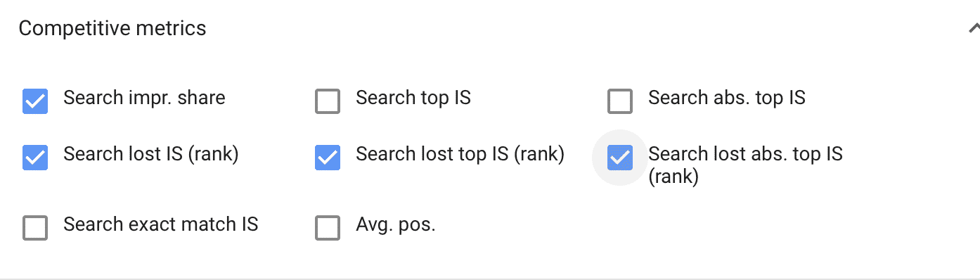Click the Search abs. top IS label
Image resolution: width=980 pixels, height=280 pixels.
pyautogui.click(x=727, y=98)
